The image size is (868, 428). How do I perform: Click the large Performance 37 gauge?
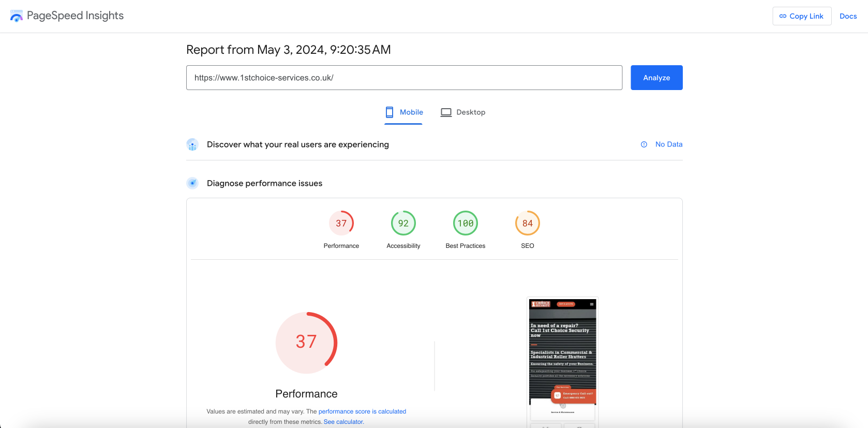pyautogui.click(x=306, y=343)
